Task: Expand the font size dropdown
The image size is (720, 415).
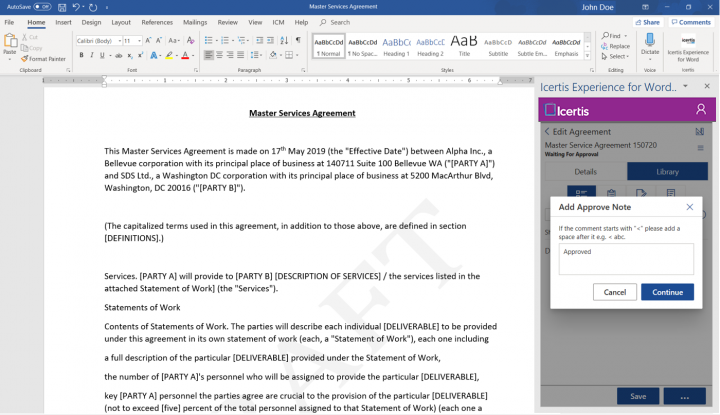Action: point(138,41)
